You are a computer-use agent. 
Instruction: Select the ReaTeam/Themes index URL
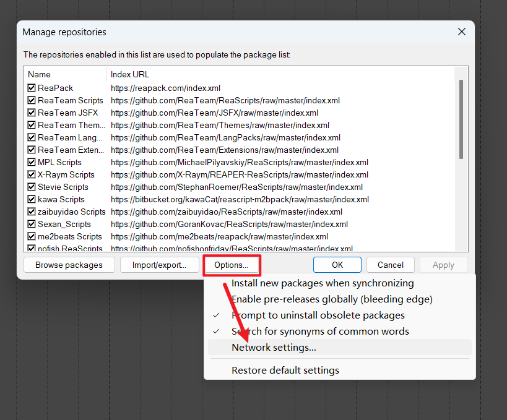click(220, 125)
